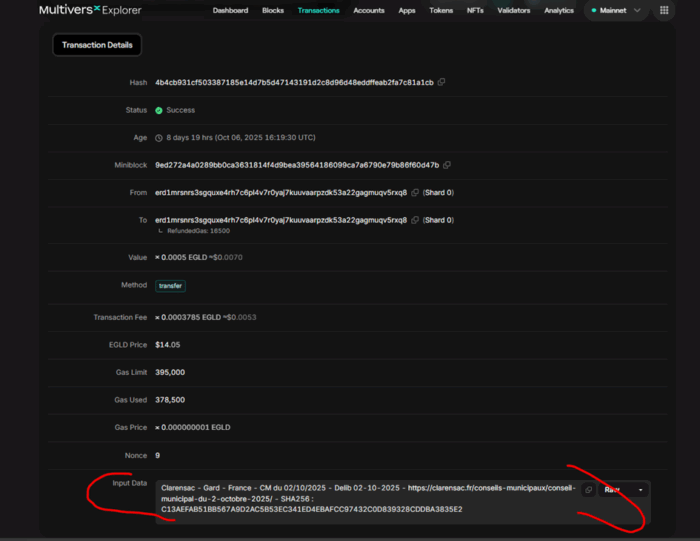The width and height of the screenshot is (700, 541).
Task: Copy the input data text
Action: (x=588, y=490)
